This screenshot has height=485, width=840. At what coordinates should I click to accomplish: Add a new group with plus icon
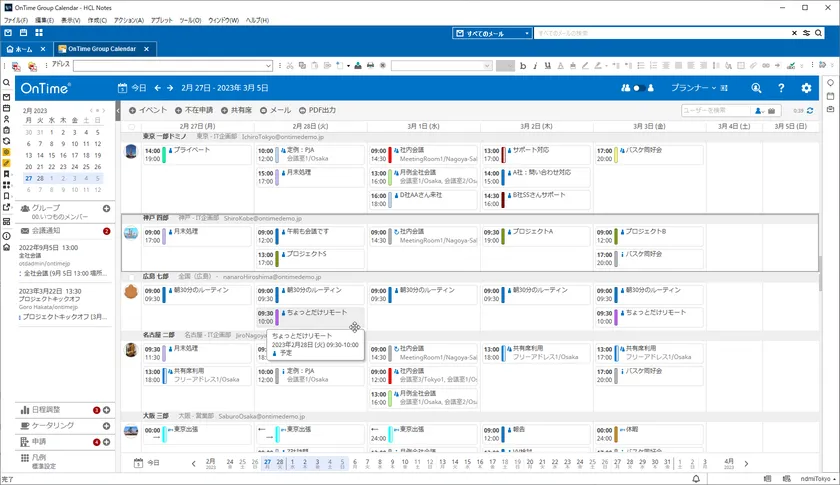click(106, 208)
